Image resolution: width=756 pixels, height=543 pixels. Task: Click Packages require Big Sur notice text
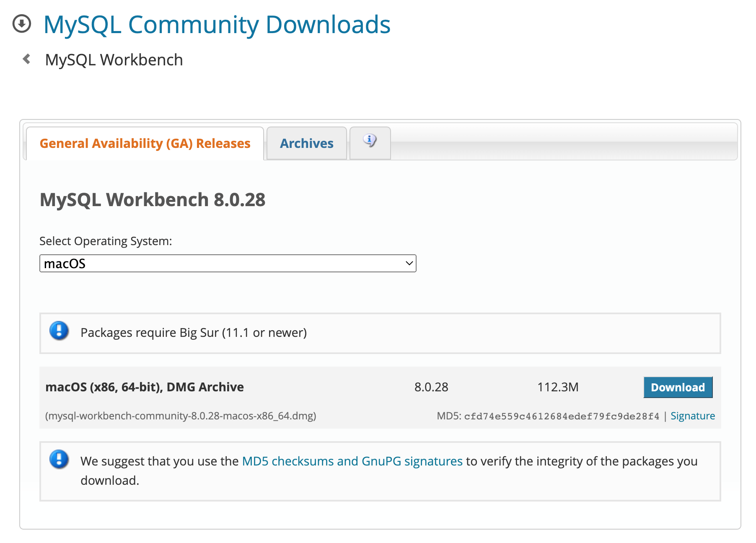[x=194, y=333]
